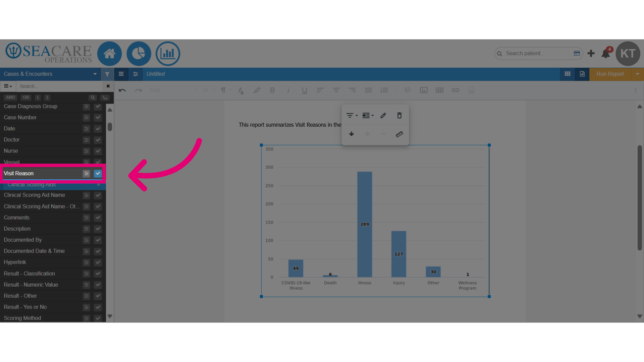
Task: Click the Search patient input field
Action: click(538, 53)
